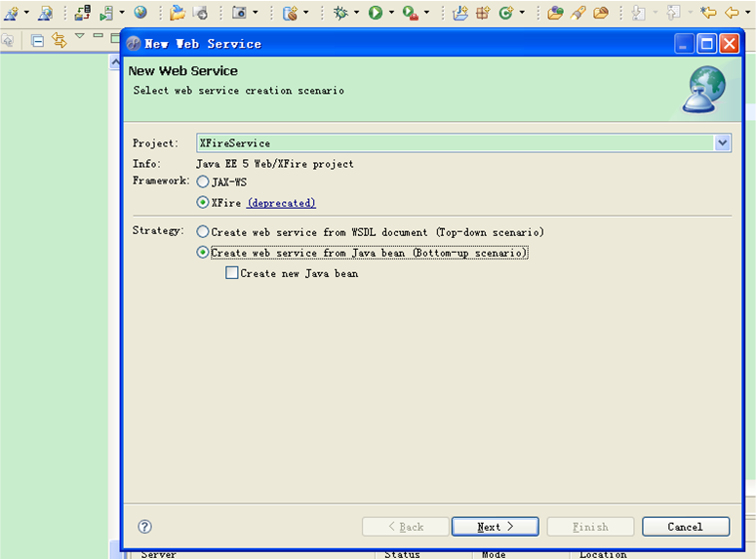This screenshot has width=756, height=559.
Task: Open the side panel view menu triangle
Action: [80, 36]
